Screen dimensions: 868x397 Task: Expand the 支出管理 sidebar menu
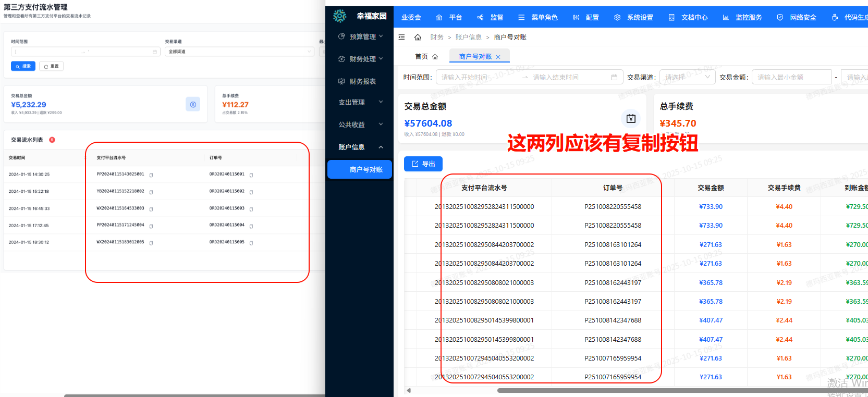pos(360,102)
